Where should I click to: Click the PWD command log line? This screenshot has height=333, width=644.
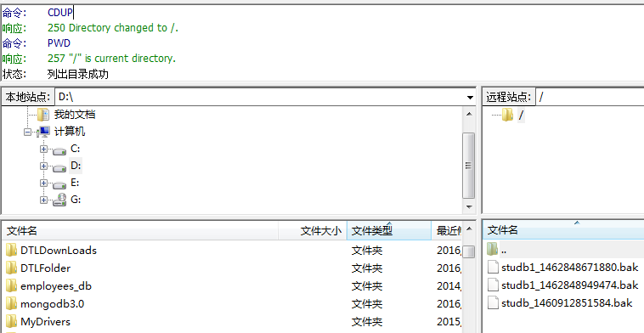click(x=59, y=43)
